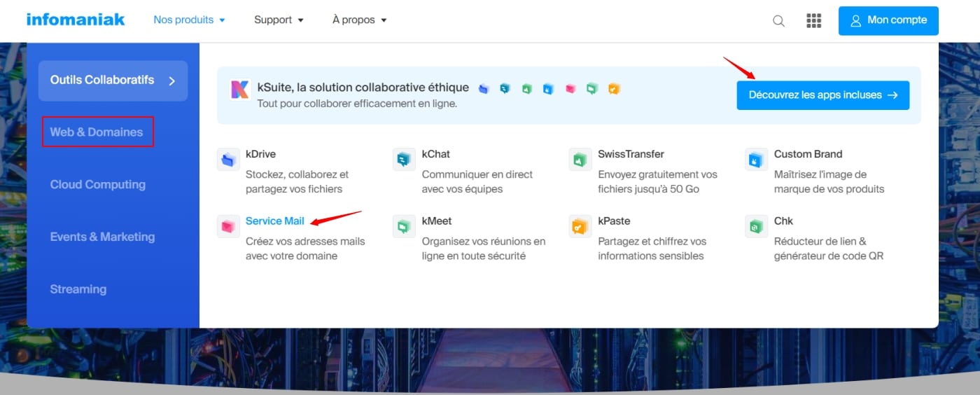Click Découvrez les apps incluses button
980x395 pixels.
pyautogui.click(x=823, y=95)
